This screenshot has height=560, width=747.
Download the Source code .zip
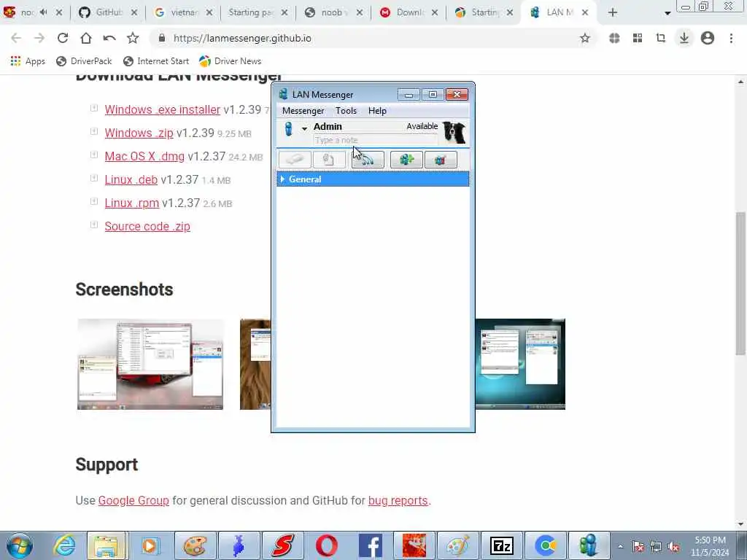(147, 226)
